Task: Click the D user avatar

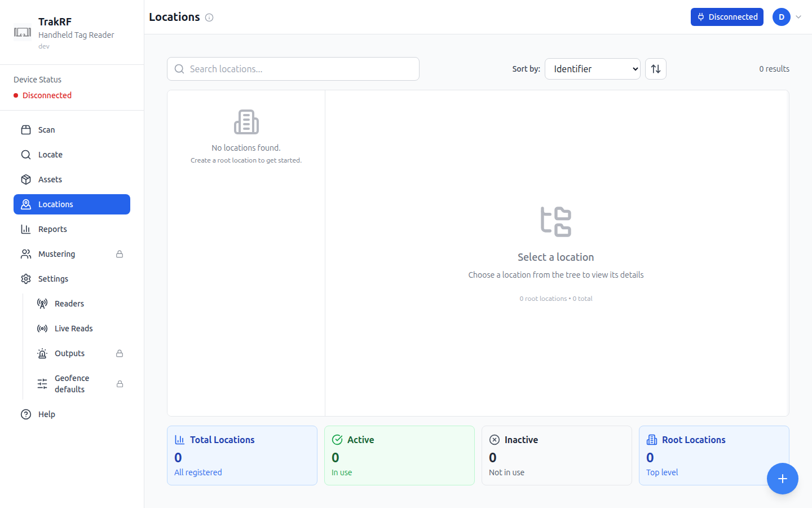Action: click(x=782, y=17)
